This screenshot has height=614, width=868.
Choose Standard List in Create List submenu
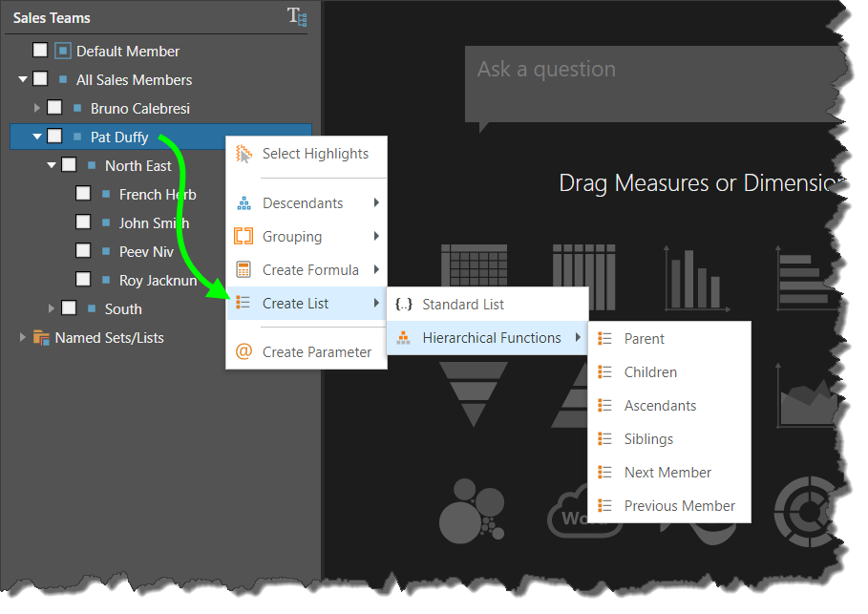[x=487, y=304]
